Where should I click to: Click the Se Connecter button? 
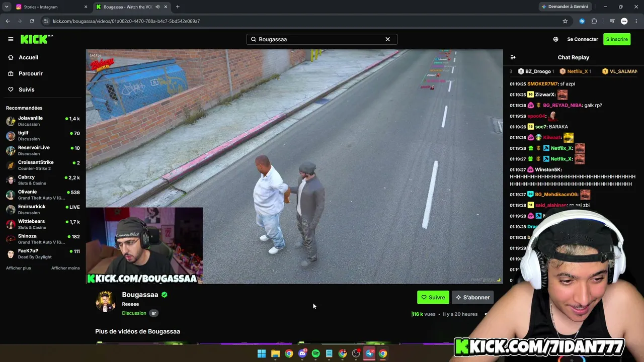click(x=583, y=39)
